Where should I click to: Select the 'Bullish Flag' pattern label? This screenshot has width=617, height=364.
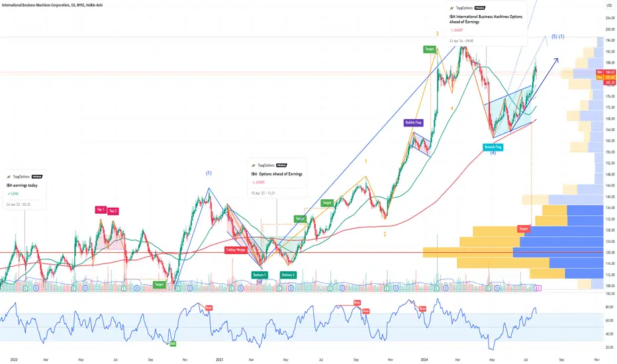tap(414, 122)
